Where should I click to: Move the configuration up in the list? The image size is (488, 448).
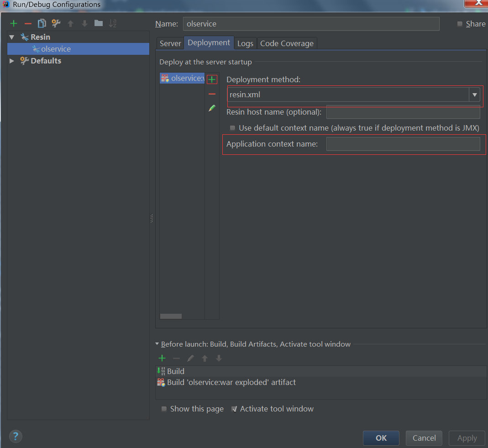coord(71,24)
